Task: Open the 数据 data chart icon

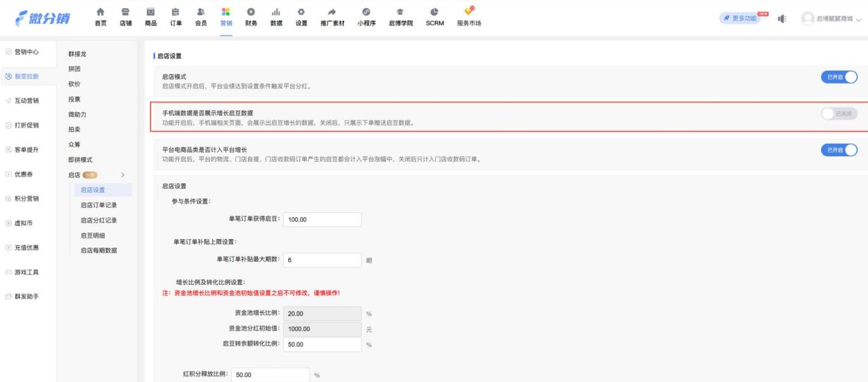Action: click(276, 11)
